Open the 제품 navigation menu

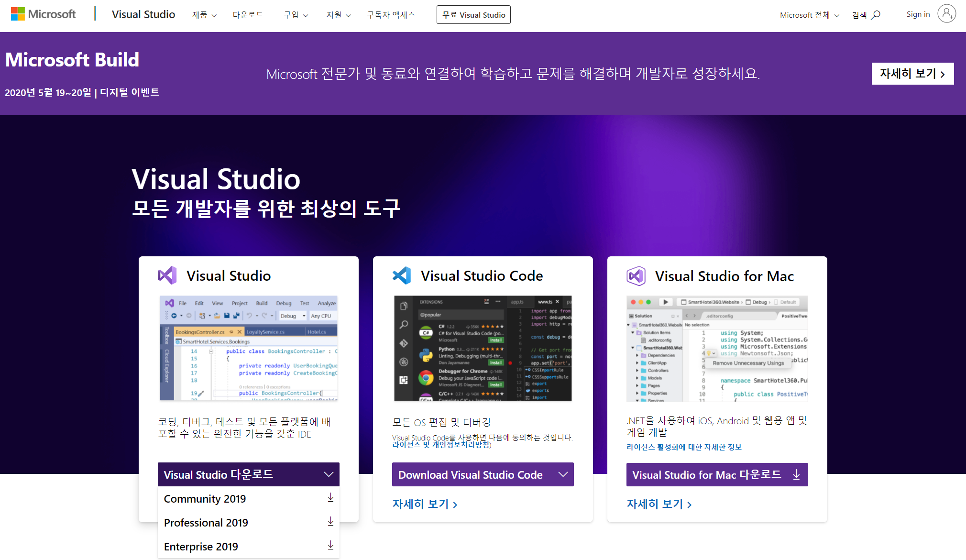pyautogui.click(x=204, y=15)
